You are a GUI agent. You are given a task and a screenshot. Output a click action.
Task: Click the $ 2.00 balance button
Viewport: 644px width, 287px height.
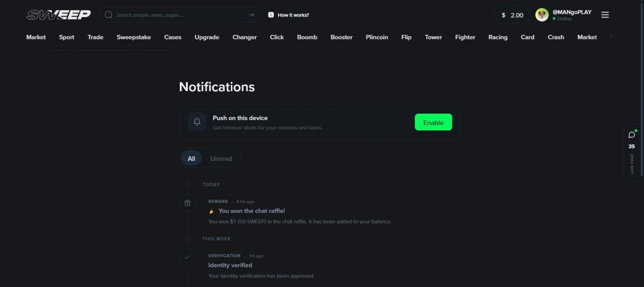(x=511, y=15)
